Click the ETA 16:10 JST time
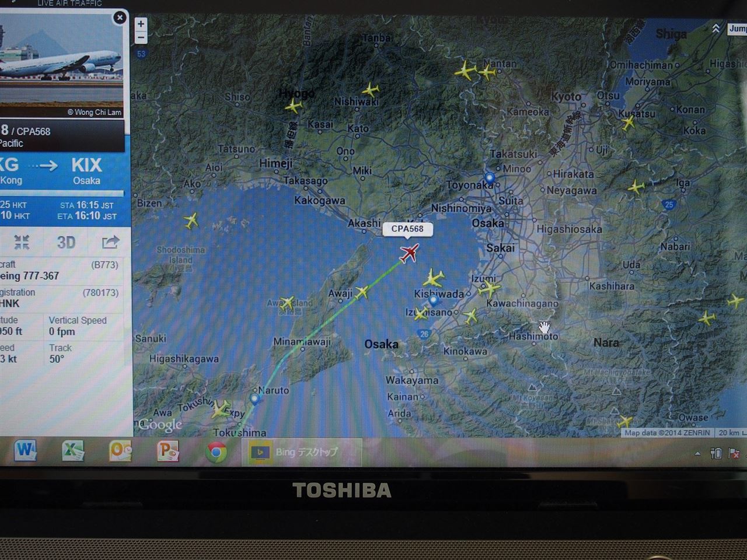This screenshot has width=747, height=560. (x=87, y=216)
